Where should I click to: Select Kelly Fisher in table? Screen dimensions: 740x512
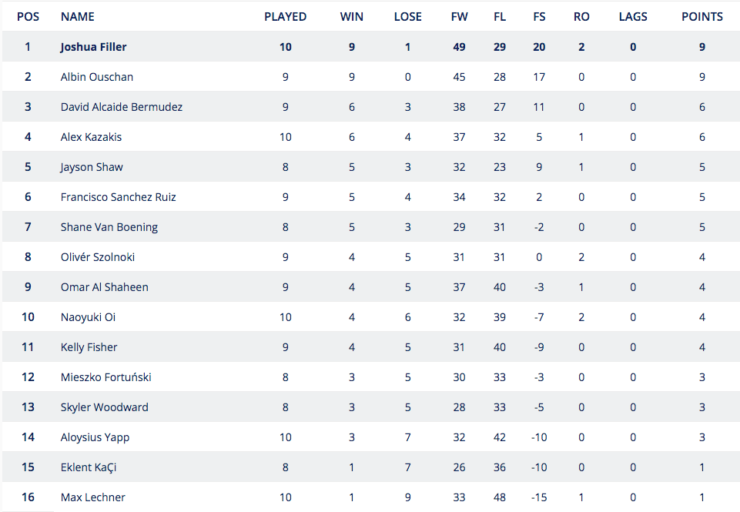89,347
